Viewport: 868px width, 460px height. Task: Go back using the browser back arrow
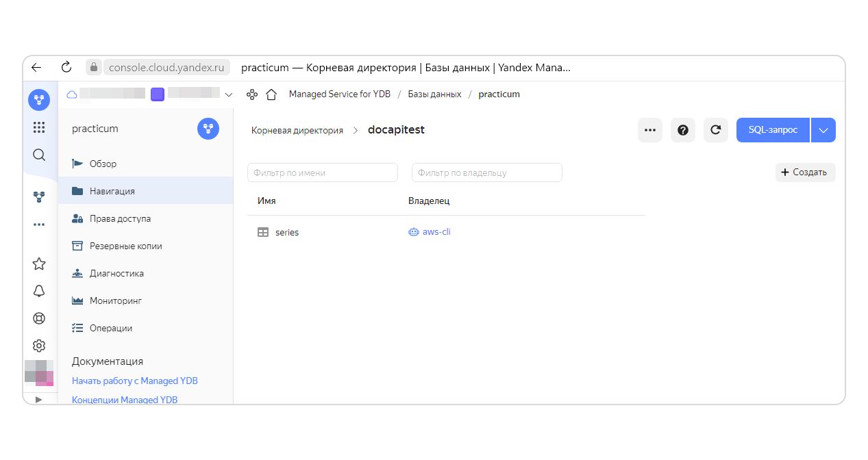coord(36,67)
